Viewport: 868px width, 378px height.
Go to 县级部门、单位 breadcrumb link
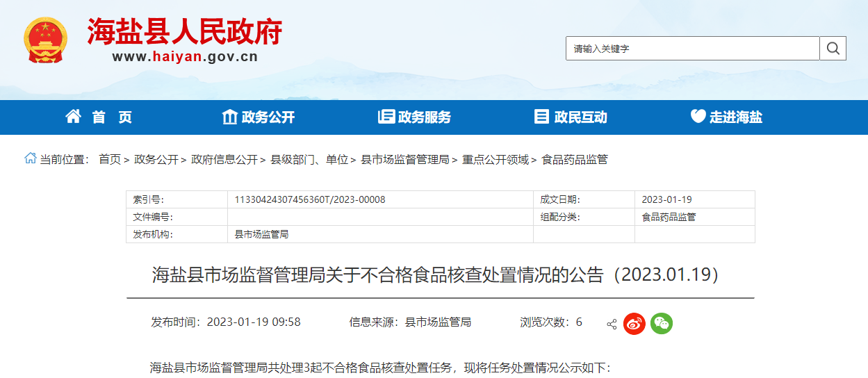pyautogui.click(x=309, y=159)
